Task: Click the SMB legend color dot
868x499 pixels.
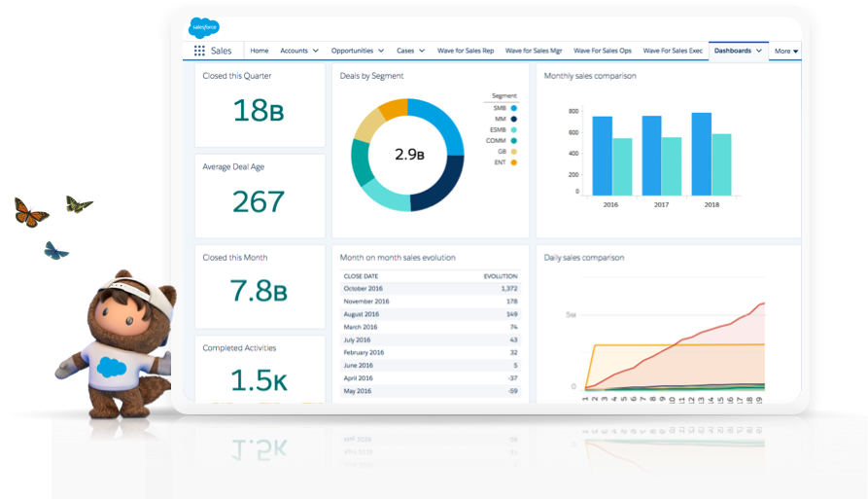Action: 514,108
